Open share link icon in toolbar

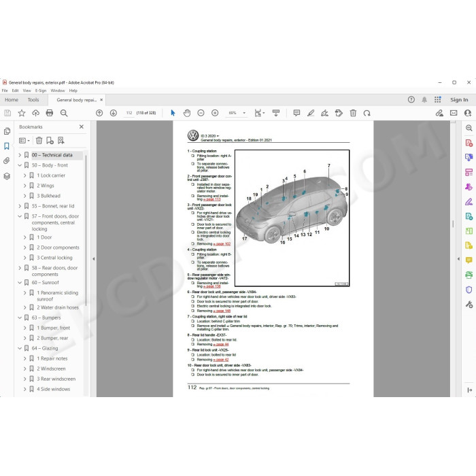pyautogui.click(x=439, y=113)
